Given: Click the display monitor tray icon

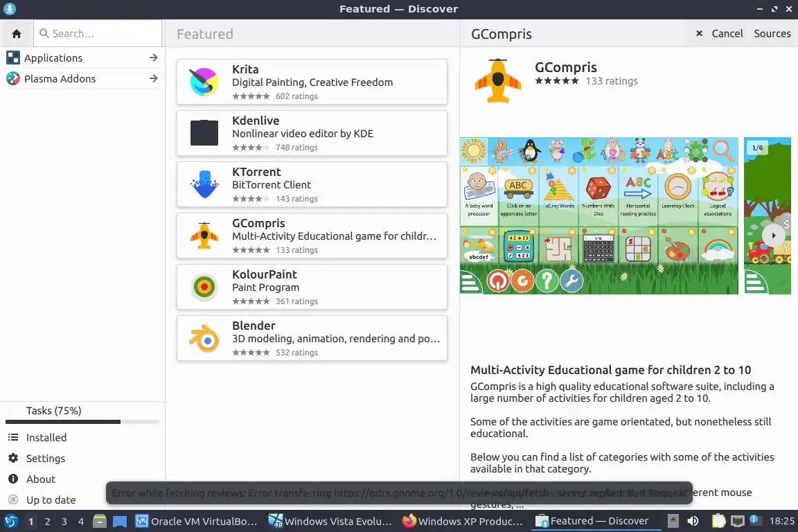Looking at the screenshot, I should tap(737, 521).
